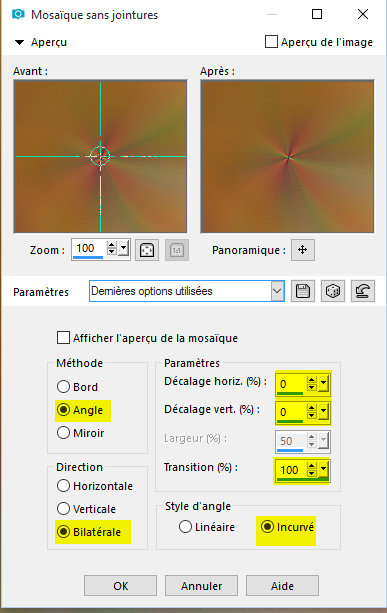
Task: Click the Panoramique navigate cross-arrows button
Action: (x=303, y=249)
